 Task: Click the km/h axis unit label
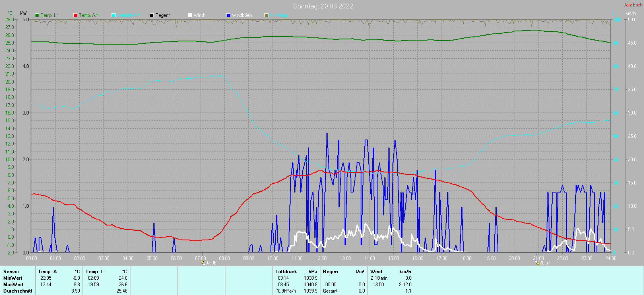(x=630, y=13)
